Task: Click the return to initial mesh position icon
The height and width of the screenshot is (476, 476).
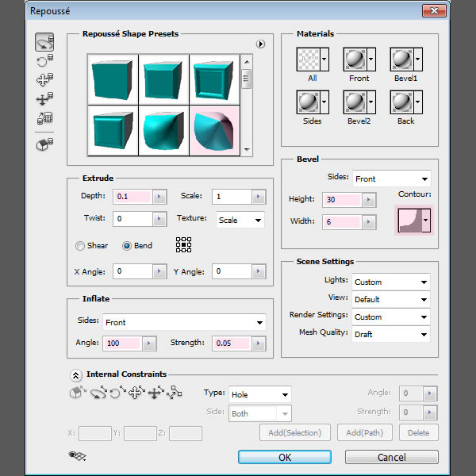Action: coord(44,144)
